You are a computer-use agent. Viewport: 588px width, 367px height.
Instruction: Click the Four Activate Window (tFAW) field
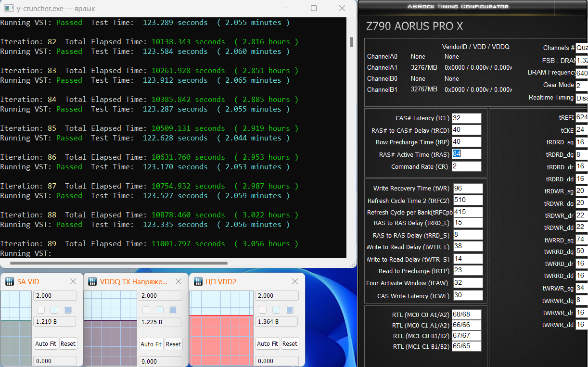(468, 283)
